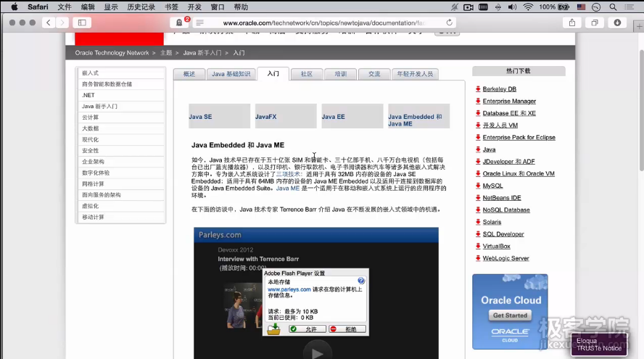Open the Solaris download link

pyautogui.click(x=492, y=222)
